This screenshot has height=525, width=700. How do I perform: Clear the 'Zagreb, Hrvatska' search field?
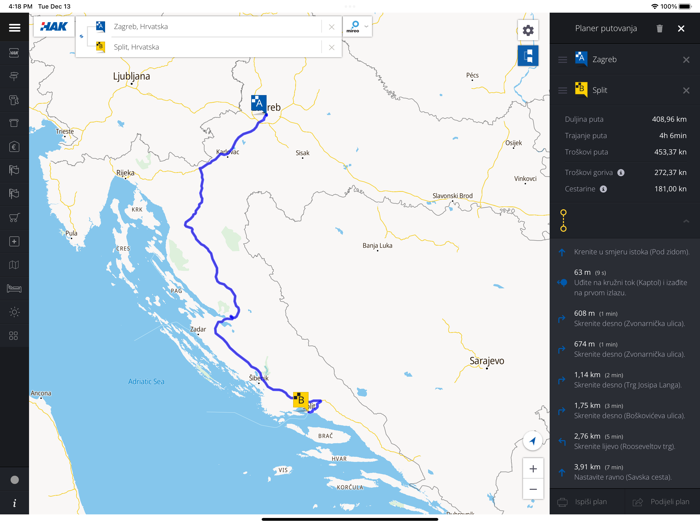(x=331, y=27)
